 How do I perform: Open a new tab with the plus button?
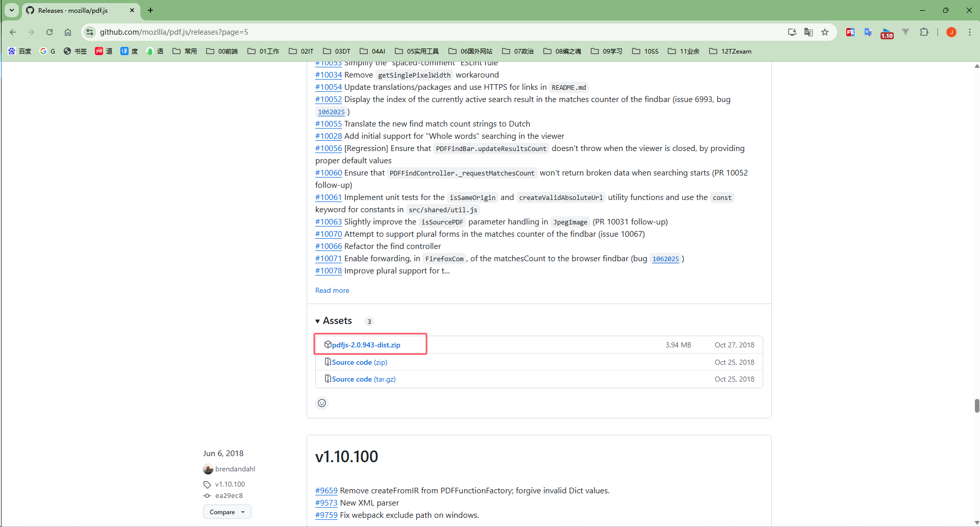tap(150, 10)
